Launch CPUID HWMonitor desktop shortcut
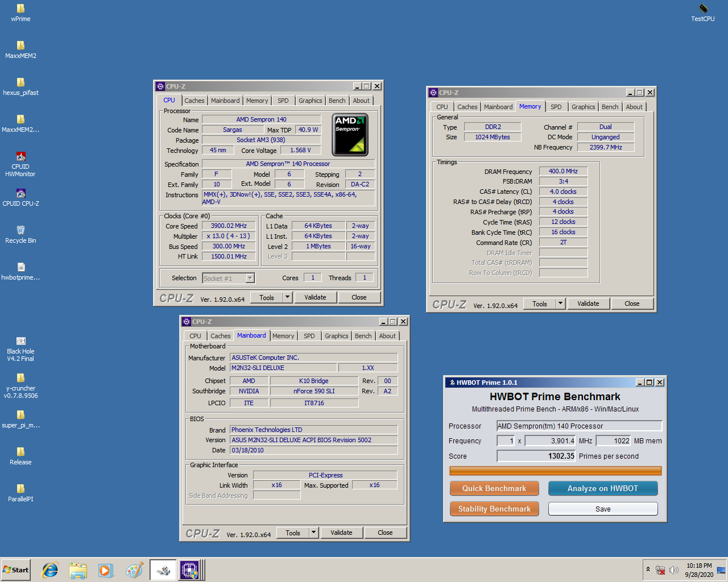This screenshot has height=582, width=728. pyautogui.click(x=20, y=164)
